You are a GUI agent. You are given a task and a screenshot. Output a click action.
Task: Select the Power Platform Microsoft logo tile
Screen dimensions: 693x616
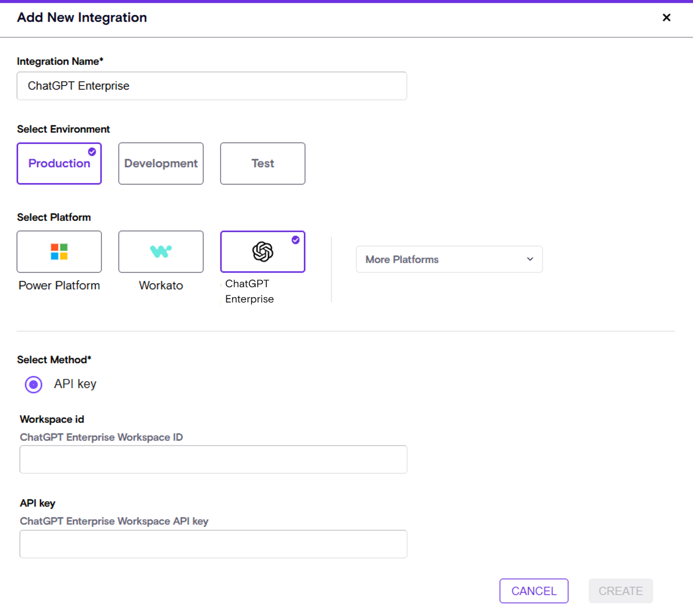(x=59, y=252)
